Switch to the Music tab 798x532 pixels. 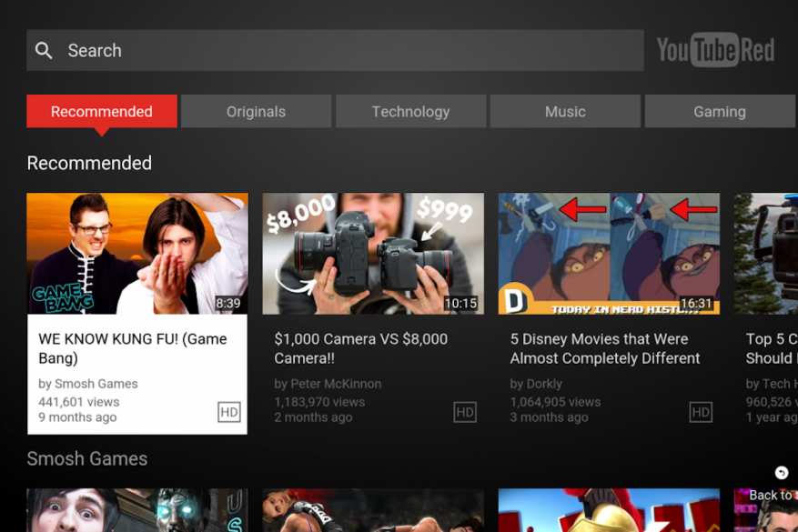point(565,111)
